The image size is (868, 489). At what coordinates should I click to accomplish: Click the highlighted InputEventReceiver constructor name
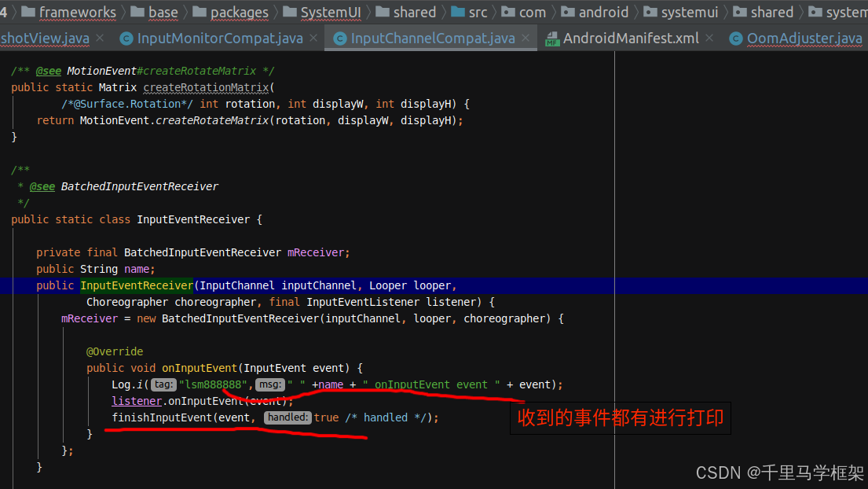coord(137,285)
